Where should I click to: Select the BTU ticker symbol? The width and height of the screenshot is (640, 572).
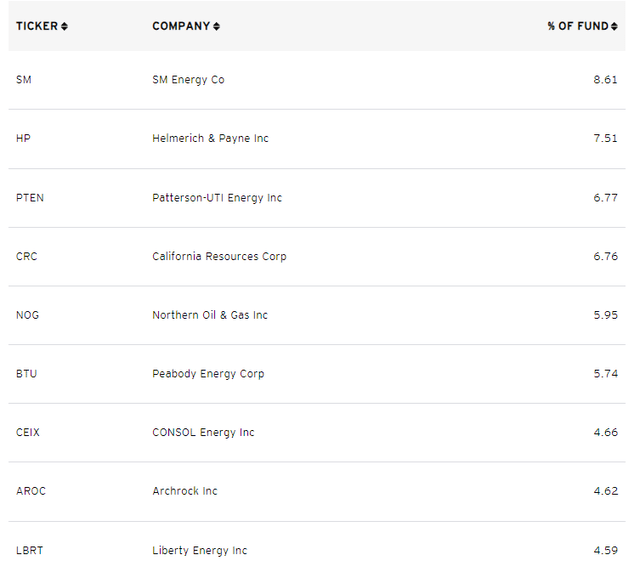pos(27,374)
